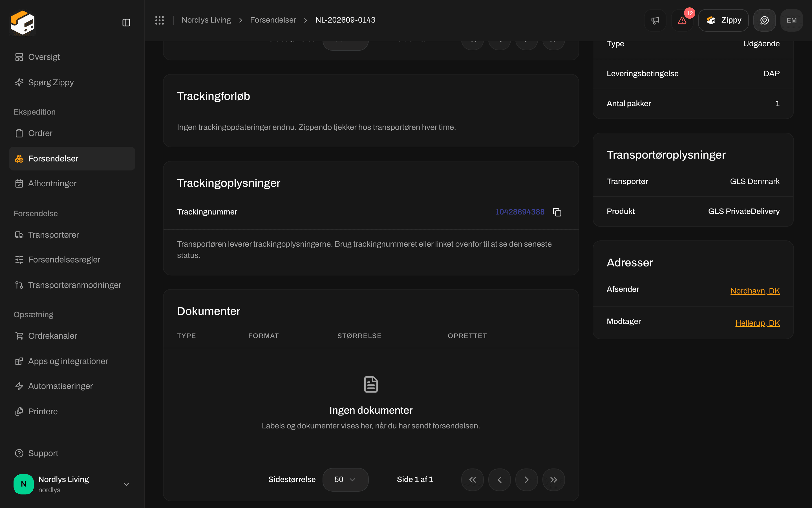This screenshot has height=508, width=812.
Task: Click NL-202609-0143 breadcrumb text
Action: [345, 20]
